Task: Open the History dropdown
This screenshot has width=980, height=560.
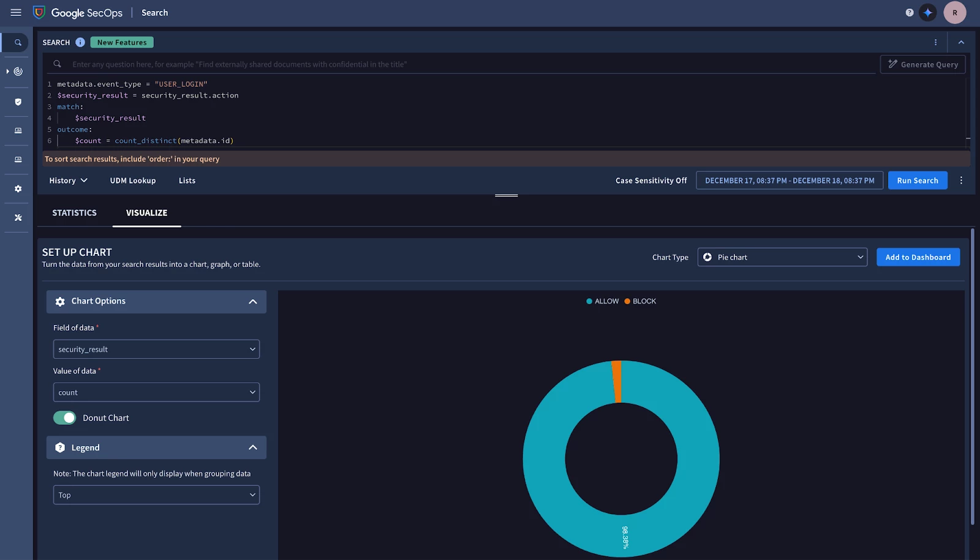Action: coord(68,181)
